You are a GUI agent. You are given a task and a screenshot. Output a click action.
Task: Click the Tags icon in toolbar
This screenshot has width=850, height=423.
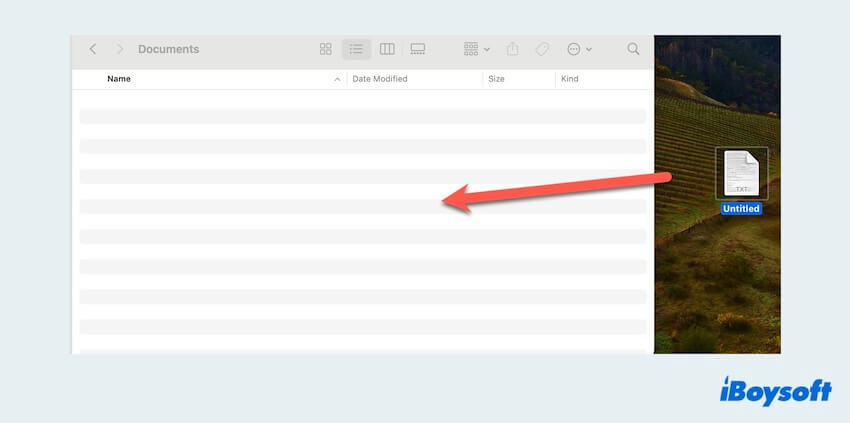click(542, 49)
